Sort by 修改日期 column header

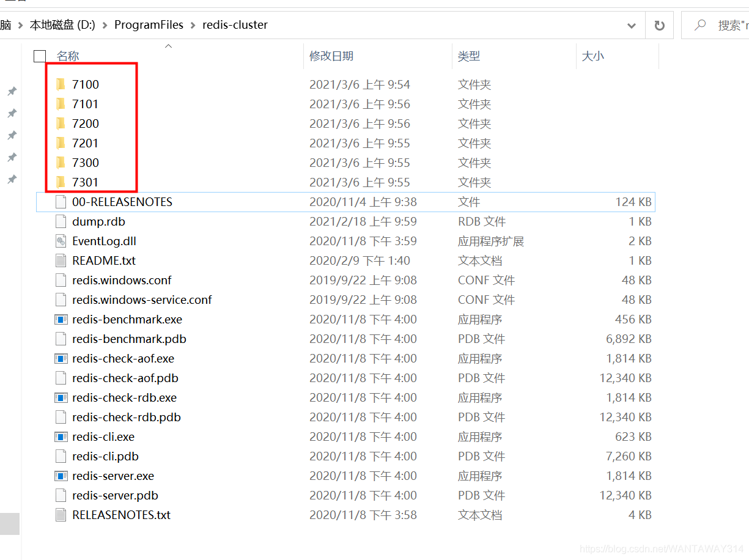click(331, 56)
